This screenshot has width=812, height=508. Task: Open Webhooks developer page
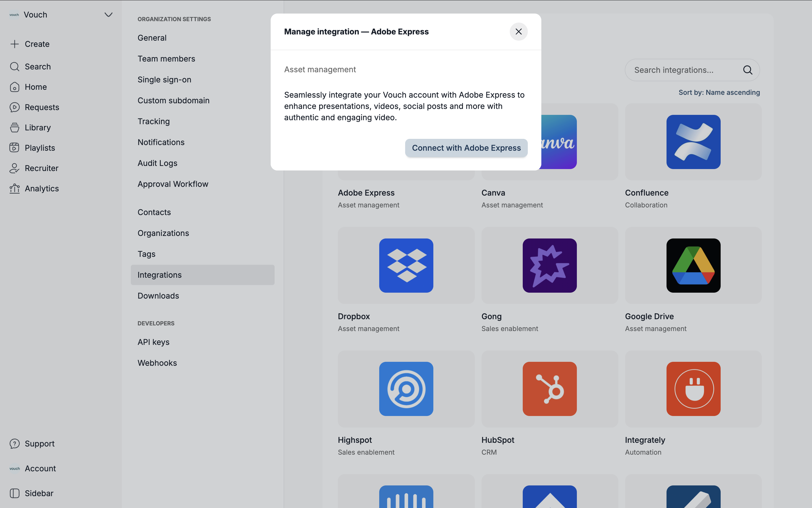click(202, 363)
